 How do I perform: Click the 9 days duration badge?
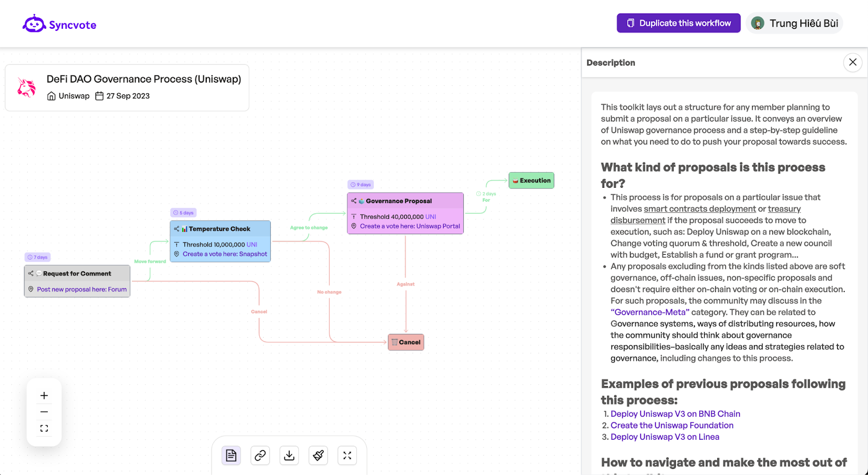click(x=361, y=185)
